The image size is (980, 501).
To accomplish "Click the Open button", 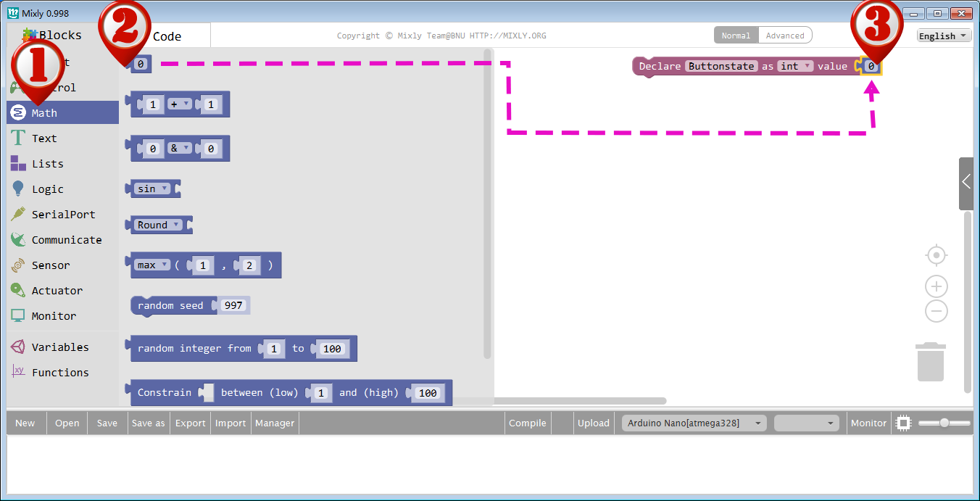I will click(67, 423).
